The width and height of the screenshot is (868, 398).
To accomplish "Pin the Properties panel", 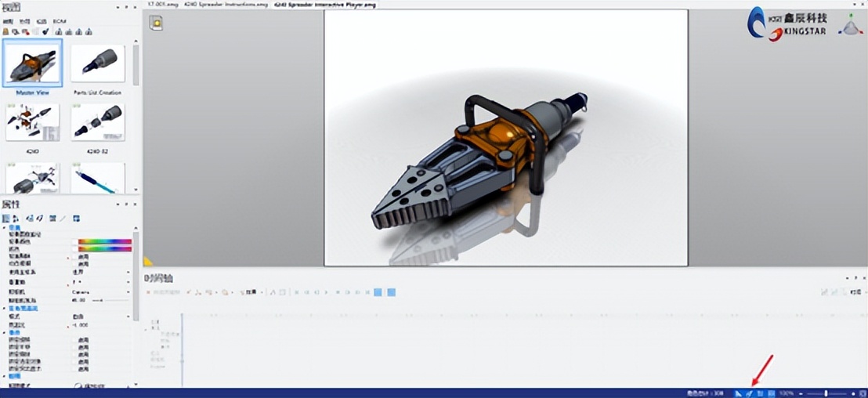I will click(x=127, y=204).
